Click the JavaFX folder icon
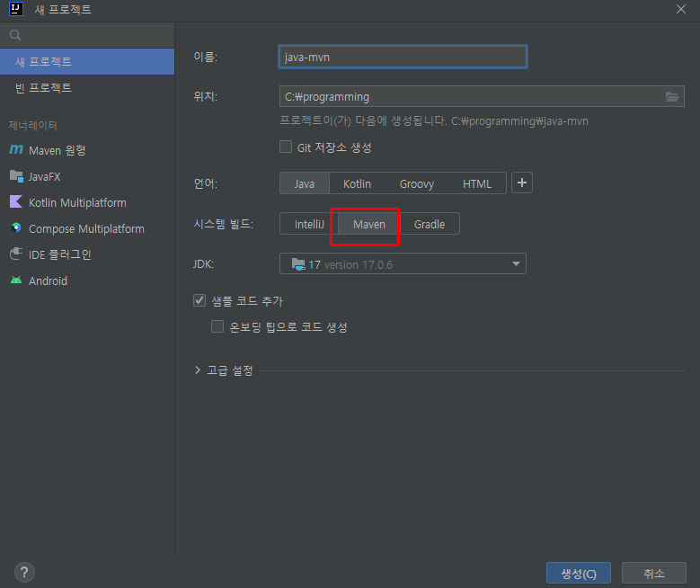The width and height of the screenshot is (700, 588). pyautogui.click(x=16, y=176)
